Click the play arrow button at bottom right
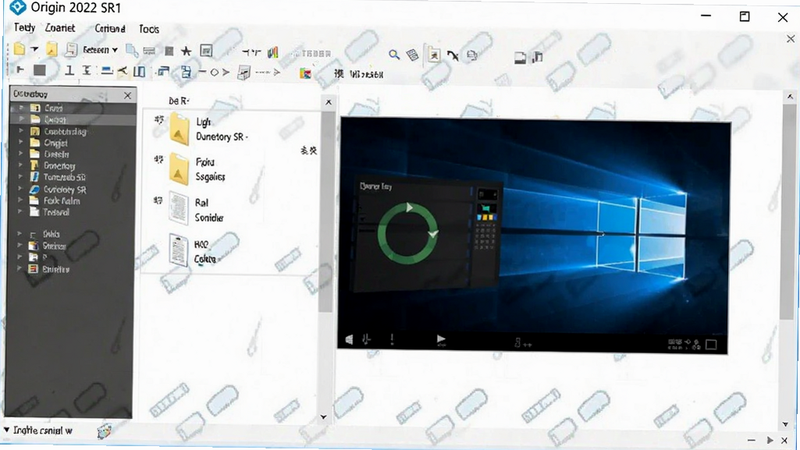Image resolution: width=800 pixels, height=450 pixels. pyautogui.click(x=770, y=439)
